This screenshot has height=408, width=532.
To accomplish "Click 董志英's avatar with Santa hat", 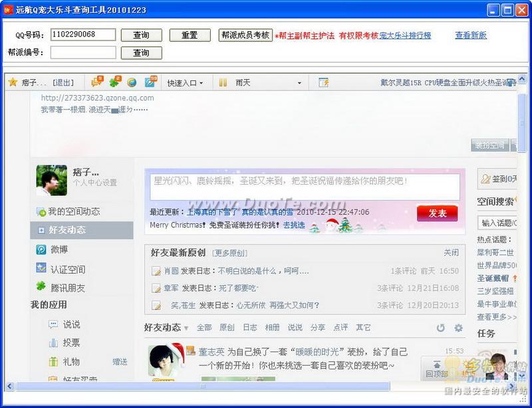I will 166,360.
